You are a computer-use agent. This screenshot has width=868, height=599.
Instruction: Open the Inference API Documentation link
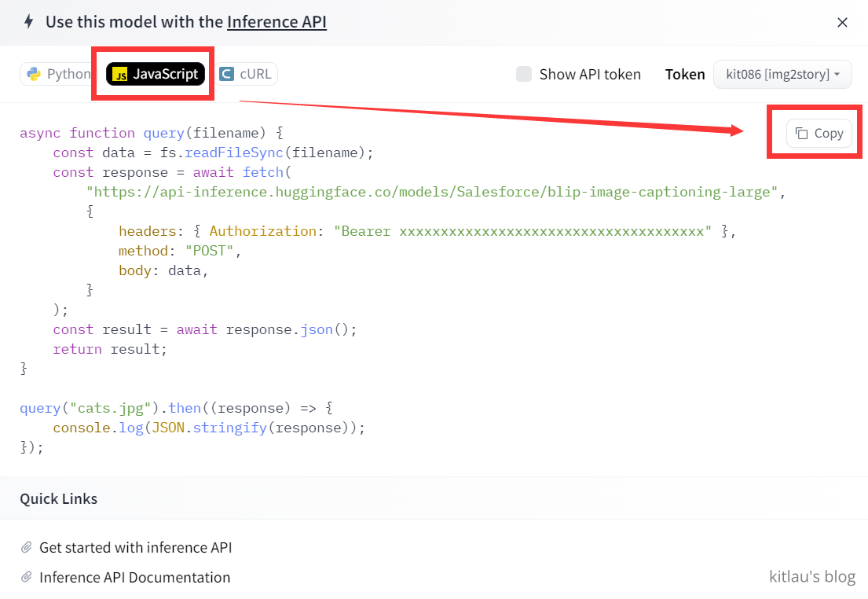[134, 577]
